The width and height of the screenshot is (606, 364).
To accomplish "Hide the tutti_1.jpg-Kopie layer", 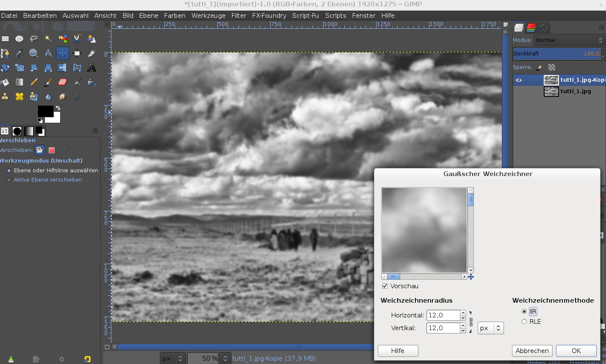I will click(519, 80).
